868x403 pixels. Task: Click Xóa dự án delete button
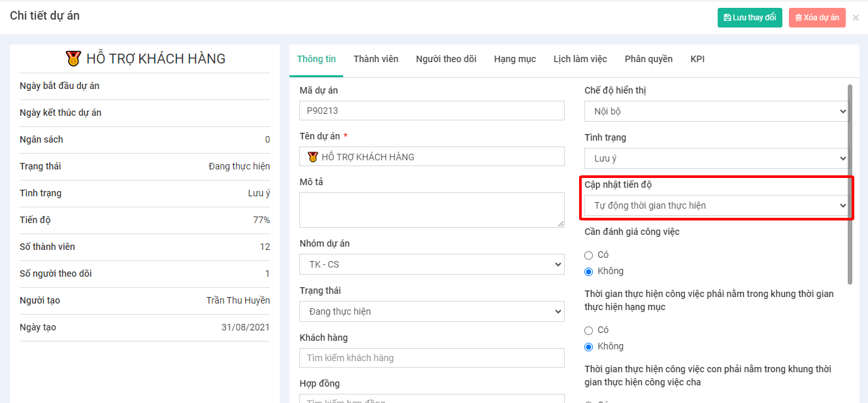point(817,18)
